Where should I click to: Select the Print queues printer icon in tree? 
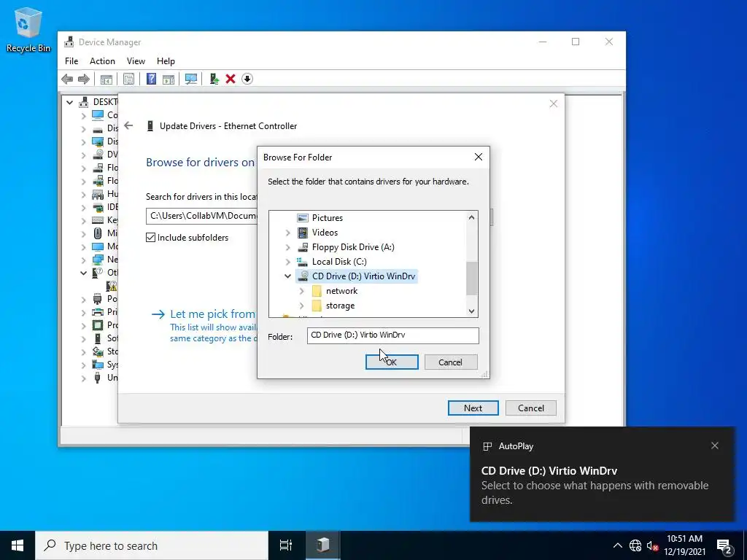(x=98, y=312)
